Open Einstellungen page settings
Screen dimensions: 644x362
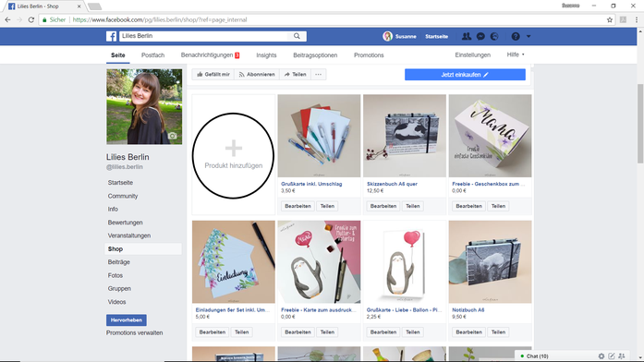tap(473, 55)
